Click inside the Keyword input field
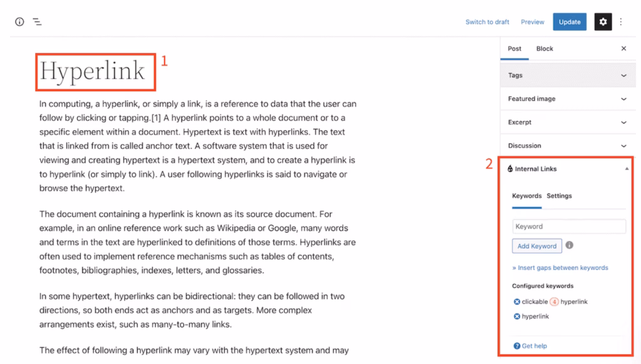Viewport: 641px width, 364px height. tap(568, 226)
